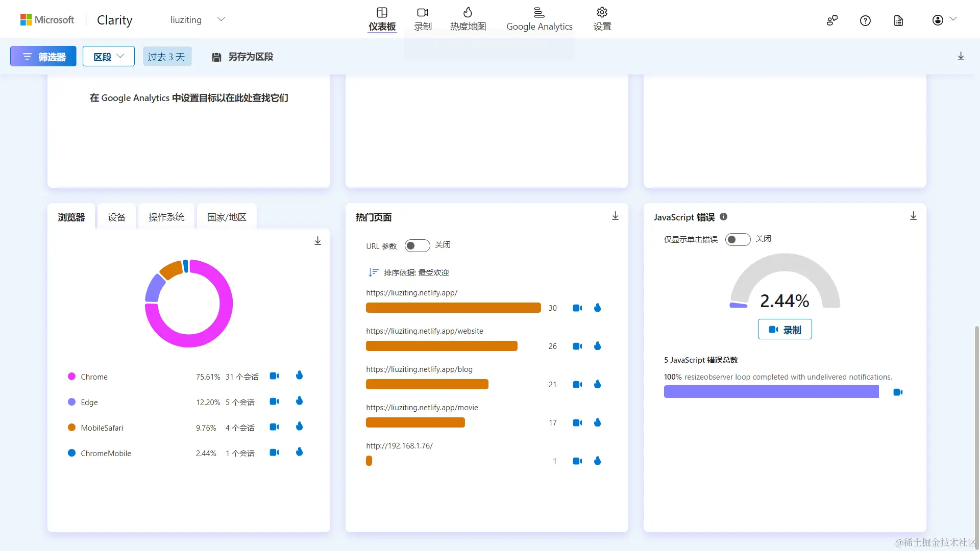This screenshot has height=551, width=980.
Task: Click the 录制 button under error gauge
Action: 785,330
